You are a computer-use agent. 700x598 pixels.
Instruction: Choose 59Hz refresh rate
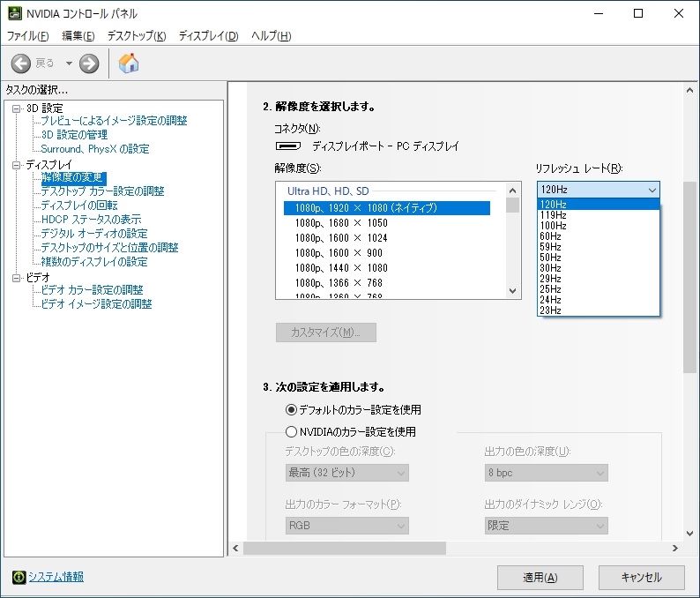tap(599, 247)
